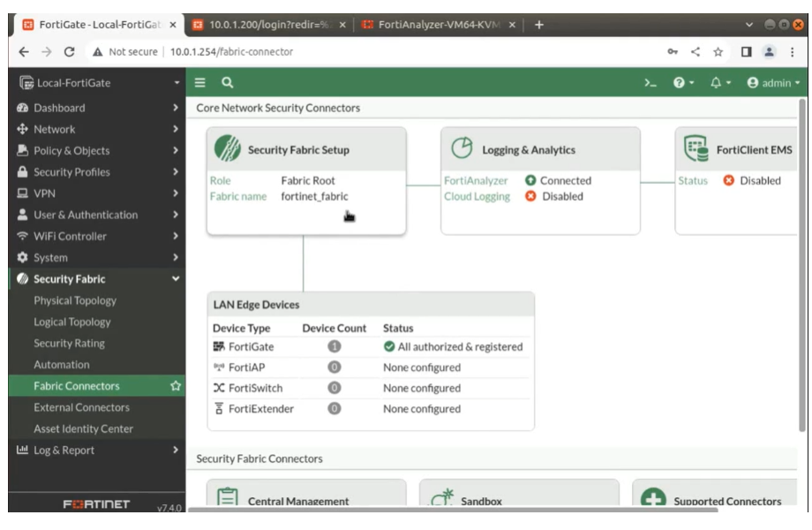The height and width of the screenshot is (530, 812).
Task: Expand the Policy & Objects menu
Action: [x=97, y=151]
